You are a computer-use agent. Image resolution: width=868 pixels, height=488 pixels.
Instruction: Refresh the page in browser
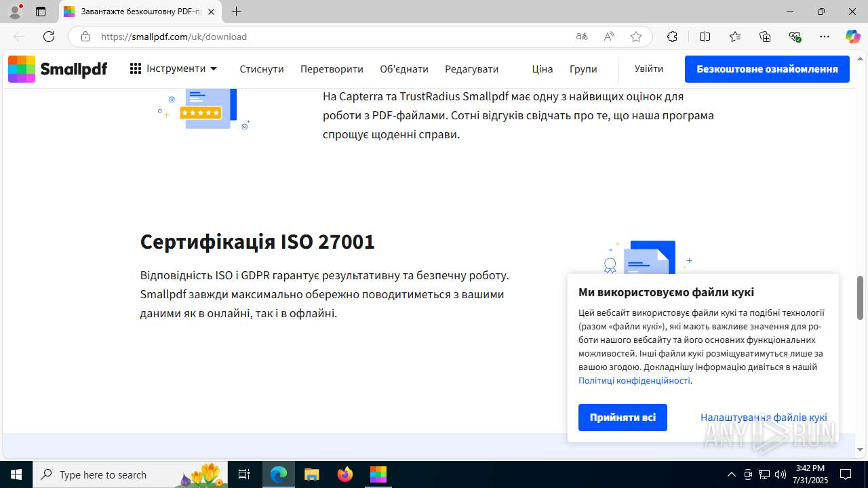pyautogui.click(x=48, y=37)
